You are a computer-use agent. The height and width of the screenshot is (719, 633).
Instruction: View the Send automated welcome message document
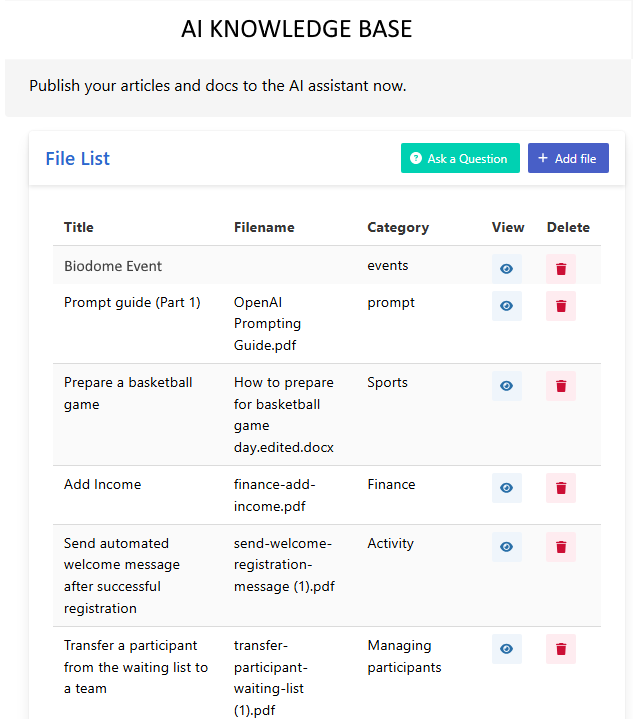(x=506, y=547)
